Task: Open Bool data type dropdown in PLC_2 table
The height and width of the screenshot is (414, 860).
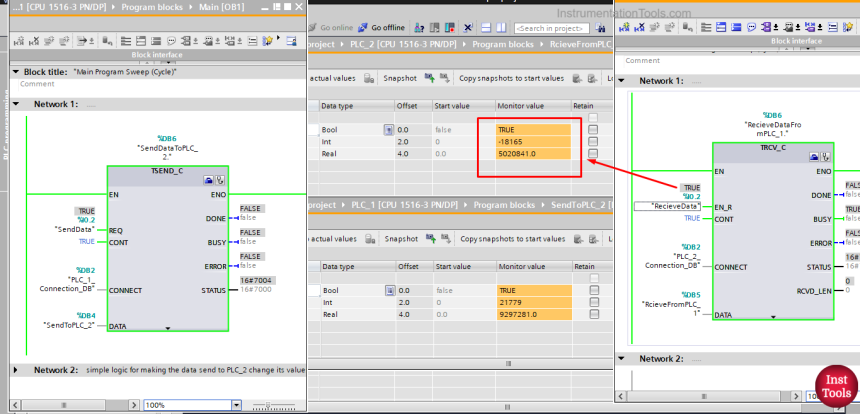Action: tap(389, 130)
